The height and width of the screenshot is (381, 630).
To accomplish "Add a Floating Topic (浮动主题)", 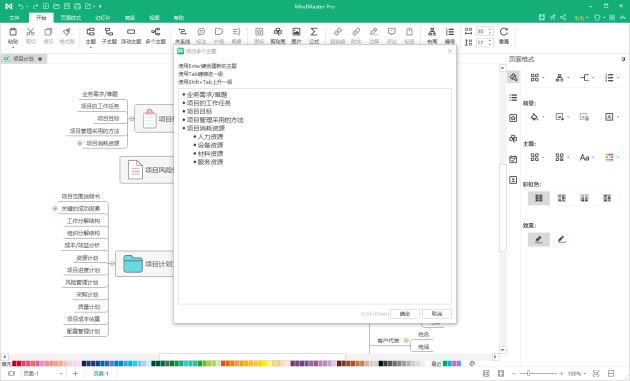I will tap(131, 35).
